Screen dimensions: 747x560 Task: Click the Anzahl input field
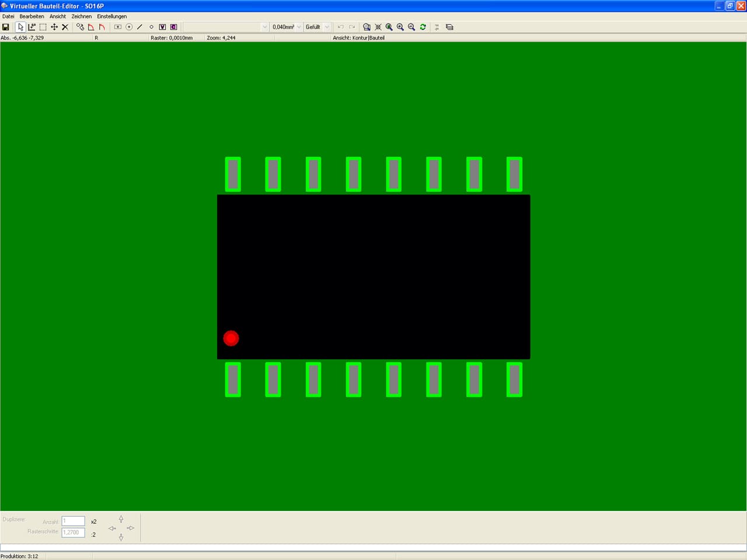(x=74, y=521)
